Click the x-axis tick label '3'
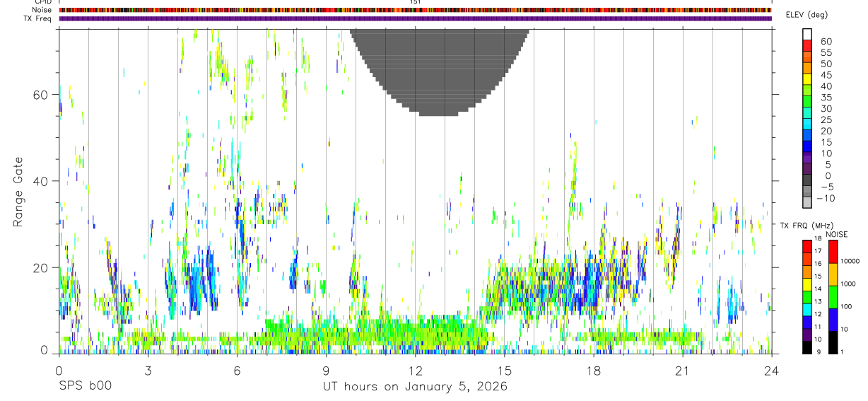The image size is (868, 401). pyautogui.click(x=148, y=371)
